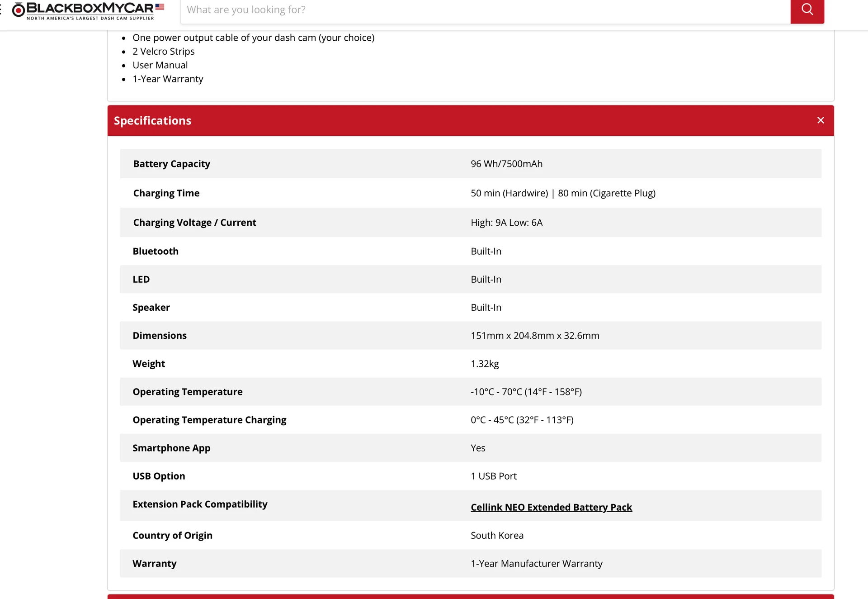Collapse the Specifications section with the X
868x599 pixels.
tap(821, 120)
